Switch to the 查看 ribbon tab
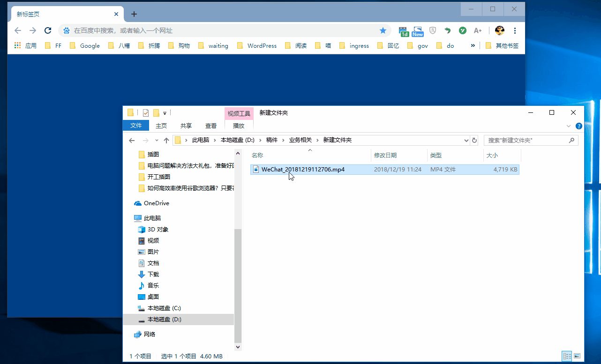The width and height of the screenshot is (601, 364). pyautogui.click(x=211, y=126)
